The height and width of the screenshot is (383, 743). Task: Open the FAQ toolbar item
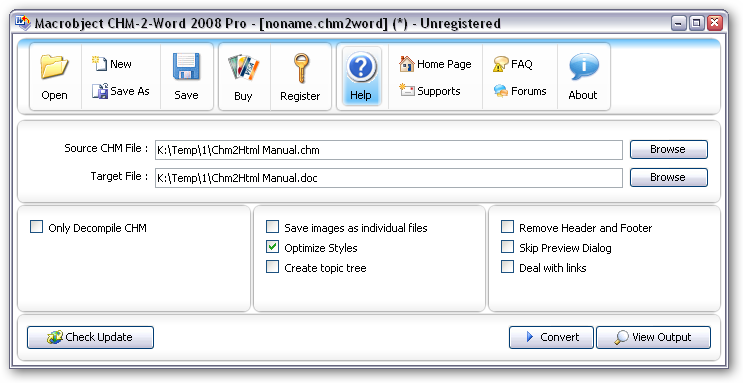coord(513,64)
